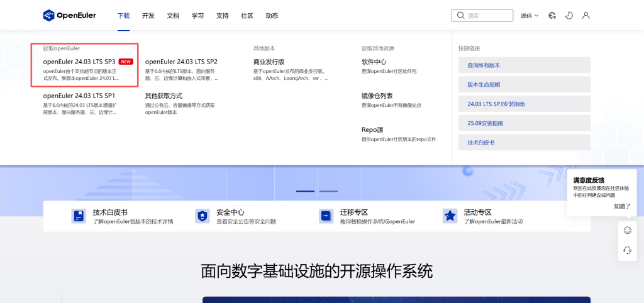This screenshot has height=303, width=644.
Task: Expand the 源码 dropdown
Action: (x=530, y=15)
